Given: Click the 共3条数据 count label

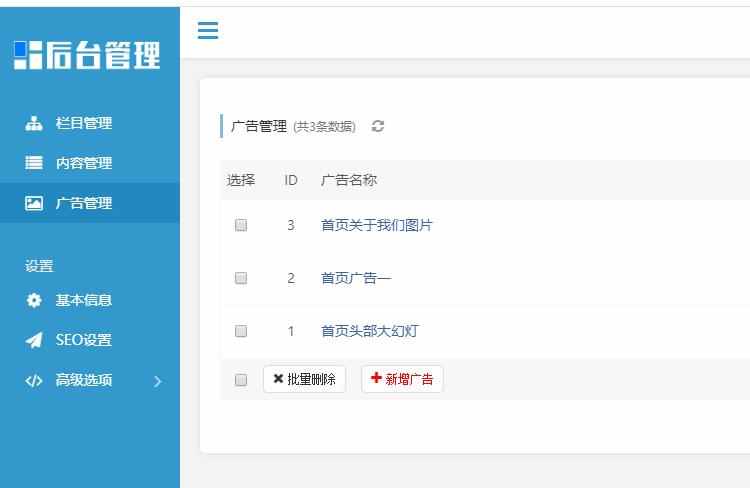Looking at the screenshot, I should (324, 127).
